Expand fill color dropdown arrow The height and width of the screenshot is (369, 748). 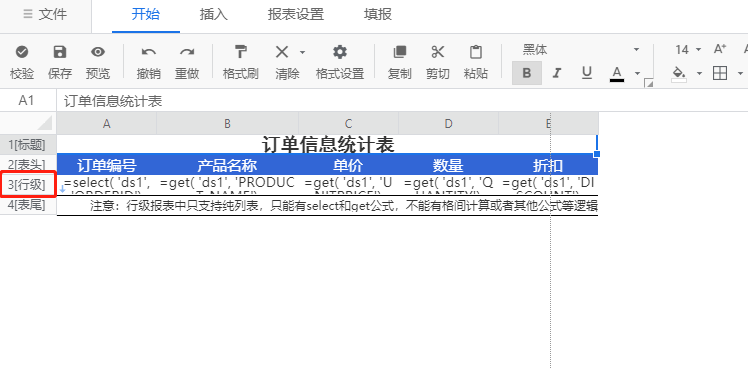tap(699, 73)
